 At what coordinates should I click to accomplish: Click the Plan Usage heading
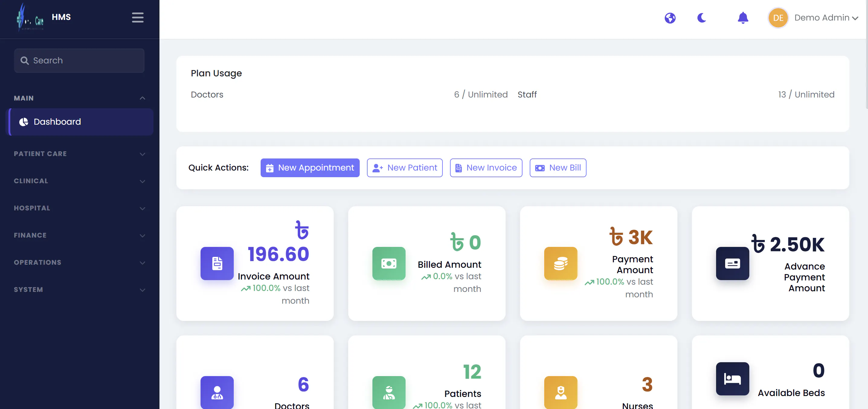216,73
